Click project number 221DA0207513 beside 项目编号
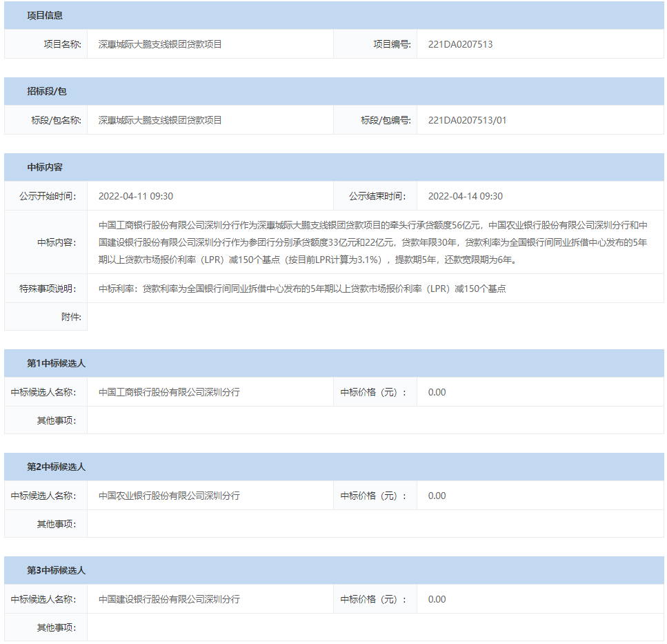Image resolution: width=667 pixels, height=644 pixels. point(460,44)
